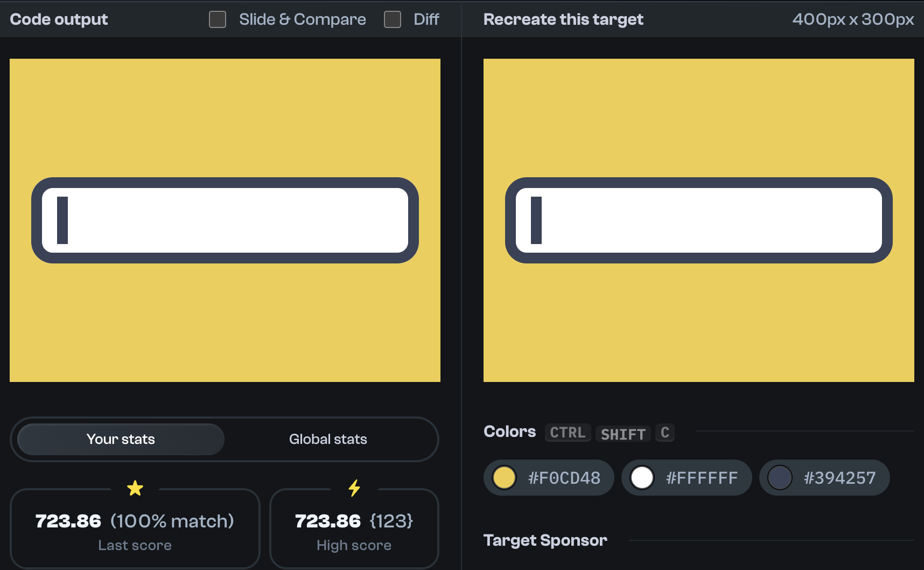Click the lightning bolt icon above High score

pos(354,488)
